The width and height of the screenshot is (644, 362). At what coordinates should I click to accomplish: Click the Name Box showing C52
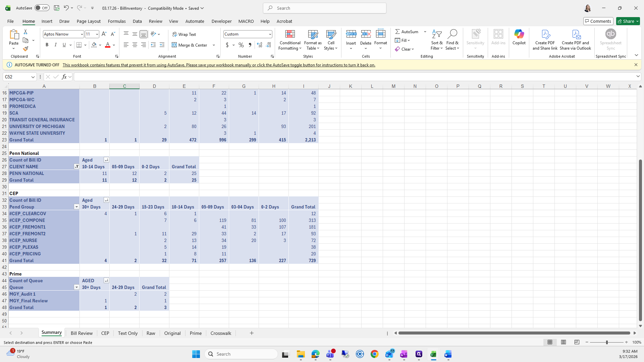click(x=17, y=77)
